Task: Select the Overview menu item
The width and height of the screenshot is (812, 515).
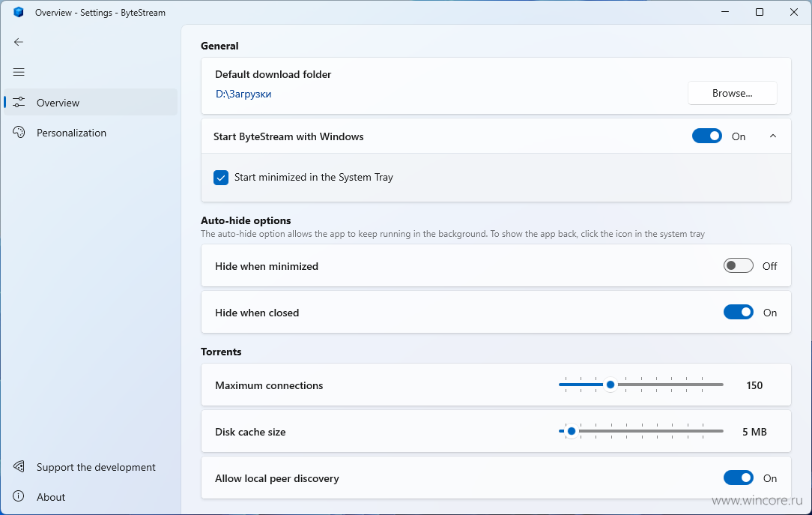Action: click(91, 102)
